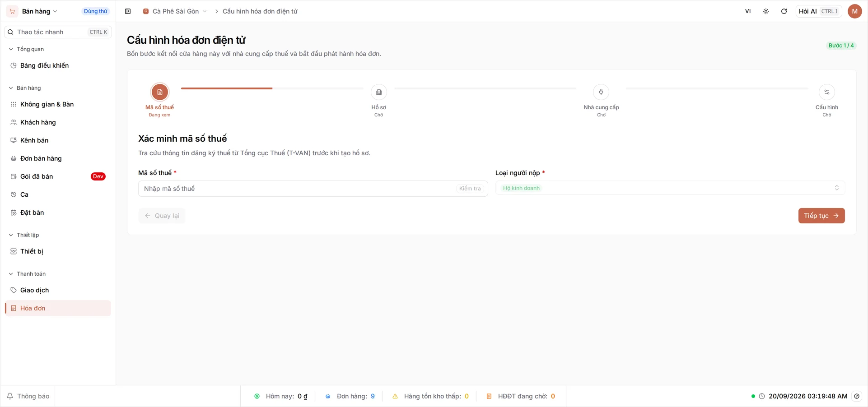Click the Hồ sơ step icon
This screenshot has height=407, width=868.
coord(379,92)
